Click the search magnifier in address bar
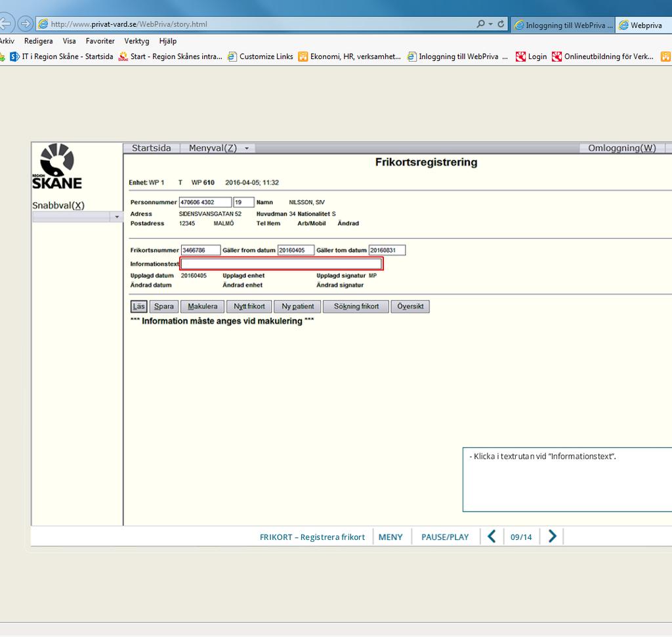The width and height of the screenshot is (672, 637). pyautogui.click(x=481, y=24)
